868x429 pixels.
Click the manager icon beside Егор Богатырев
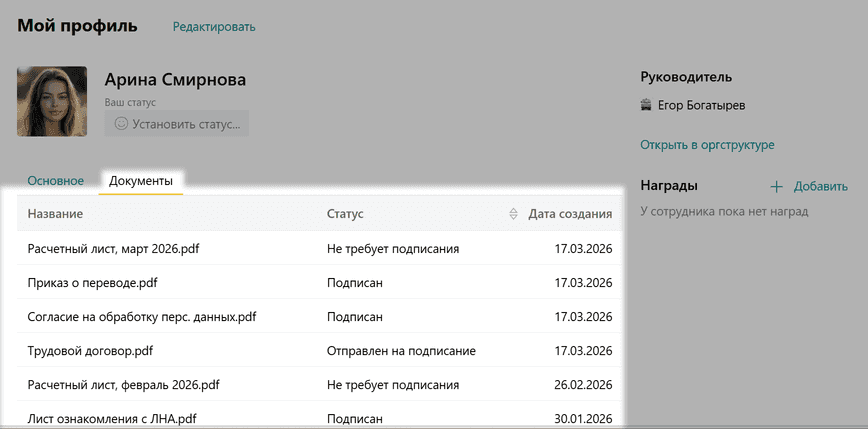tap(646, 105)
